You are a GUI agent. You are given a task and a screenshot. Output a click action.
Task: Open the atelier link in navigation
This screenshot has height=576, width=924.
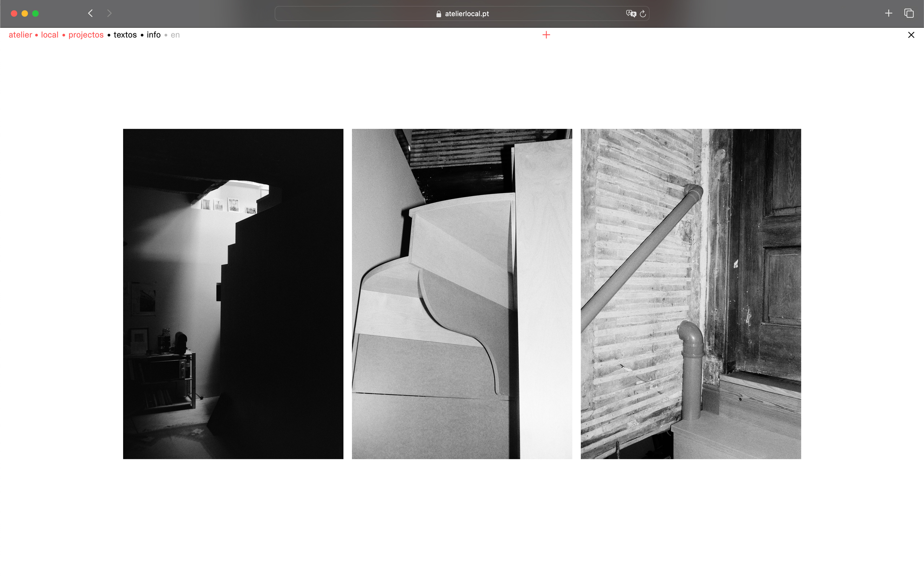click(20, 35)
